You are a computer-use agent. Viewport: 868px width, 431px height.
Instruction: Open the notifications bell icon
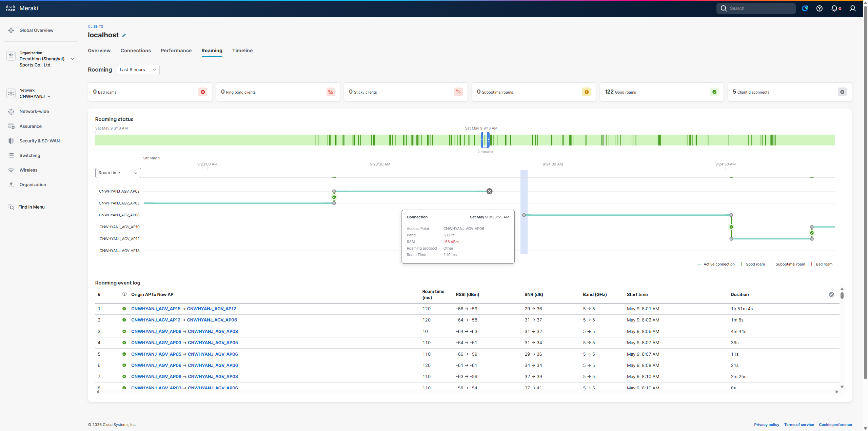click(834, 8)
